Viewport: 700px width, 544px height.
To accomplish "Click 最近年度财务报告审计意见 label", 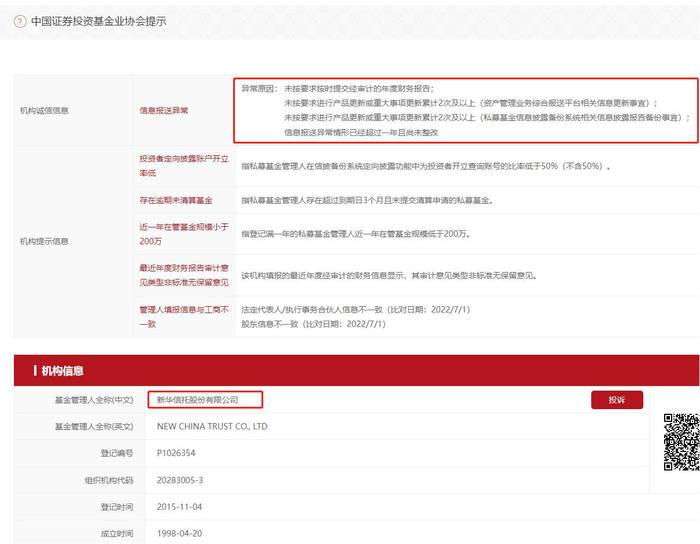I will click(184, 275).
